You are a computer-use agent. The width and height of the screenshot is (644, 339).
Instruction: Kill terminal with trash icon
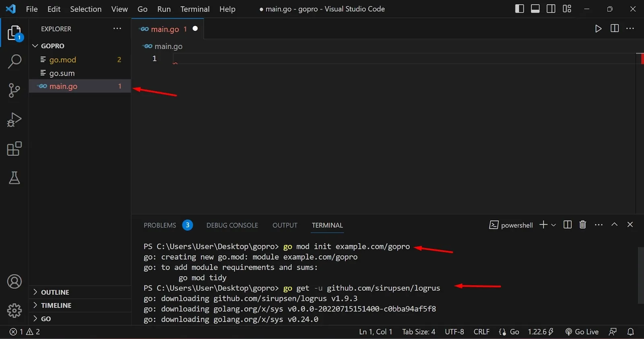click(582, 225)
